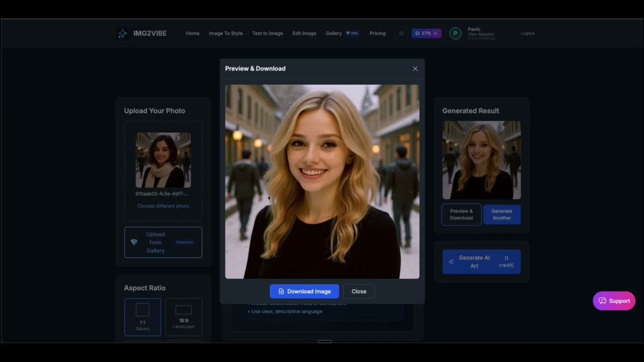Open the Home menu item
This screenshot has height=362, width=644.
coord(193,34)
